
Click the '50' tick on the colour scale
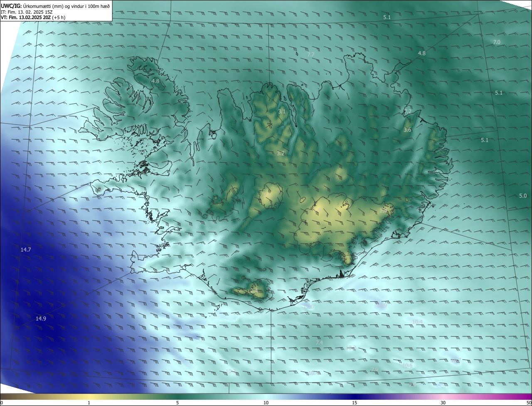529,403
